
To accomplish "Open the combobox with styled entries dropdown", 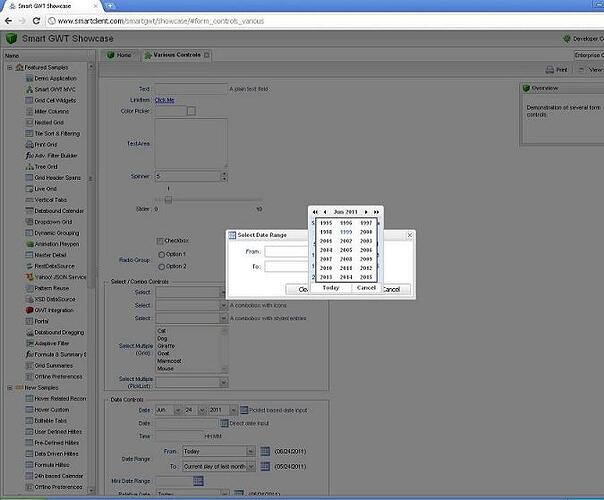I will [223, 319].
